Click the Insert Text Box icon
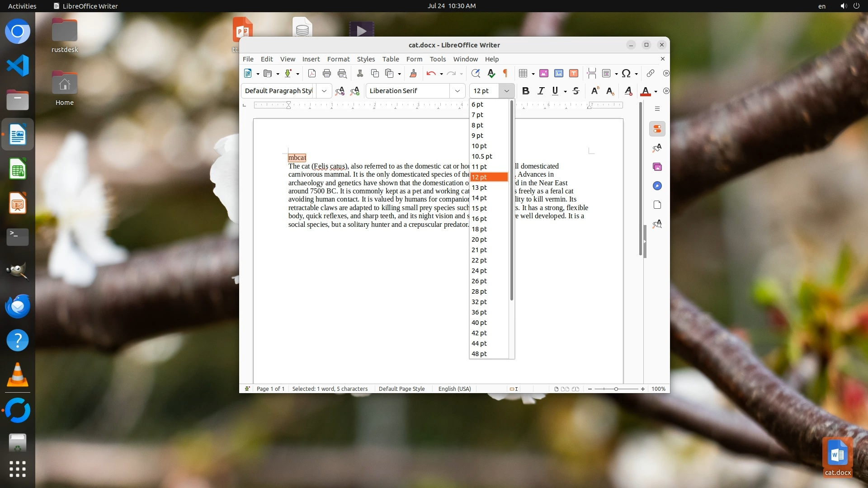Viewport: 868px width, 488px height. [574, 73]
